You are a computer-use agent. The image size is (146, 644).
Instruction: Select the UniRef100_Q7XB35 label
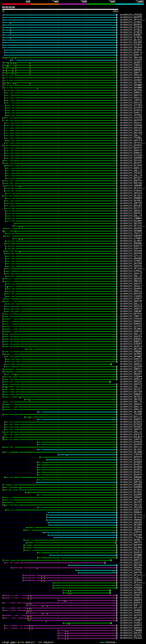click(x=131, y=27)
